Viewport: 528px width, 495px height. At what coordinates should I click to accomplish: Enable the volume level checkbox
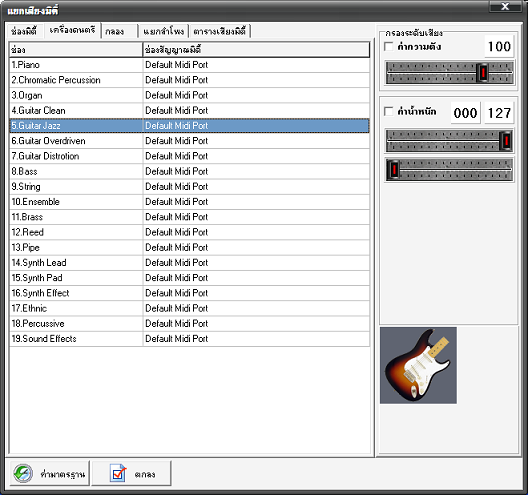[x=389, y=46]
